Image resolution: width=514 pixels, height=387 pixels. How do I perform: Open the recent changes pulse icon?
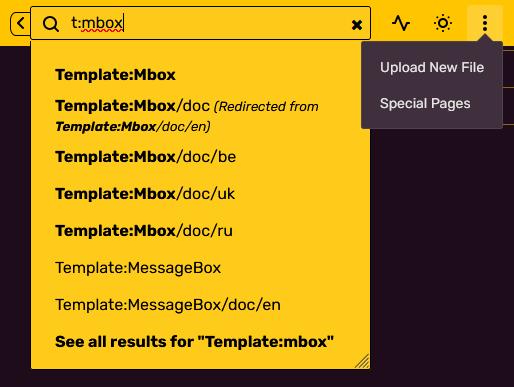[x=401, y=23]
